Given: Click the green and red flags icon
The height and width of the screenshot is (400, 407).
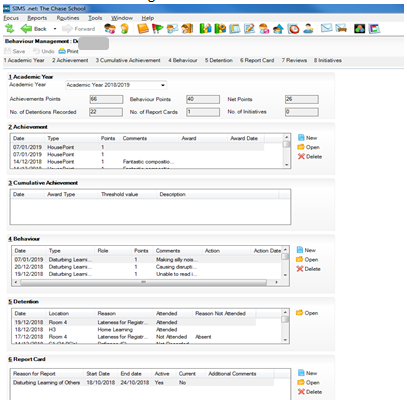Looking at the screenshot, I should point(158,29).
